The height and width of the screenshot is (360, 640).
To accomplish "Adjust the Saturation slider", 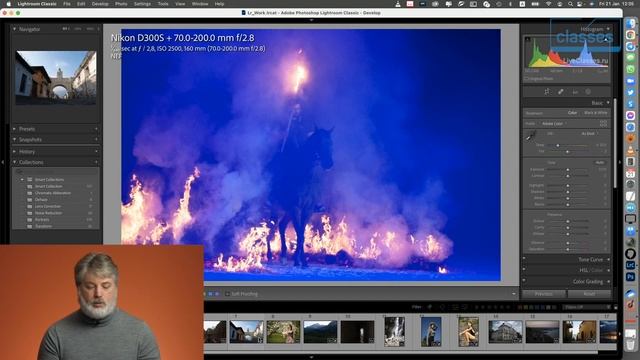I will coord(567,249).
